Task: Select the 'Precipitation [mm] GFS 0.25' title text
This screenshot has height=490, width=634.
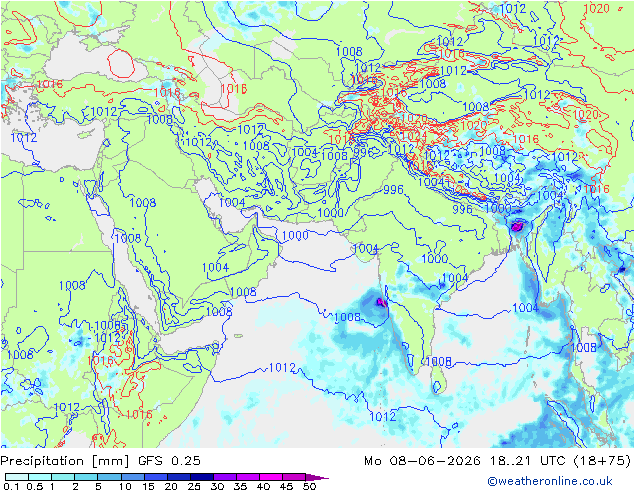Action: [x=100, y=461]
